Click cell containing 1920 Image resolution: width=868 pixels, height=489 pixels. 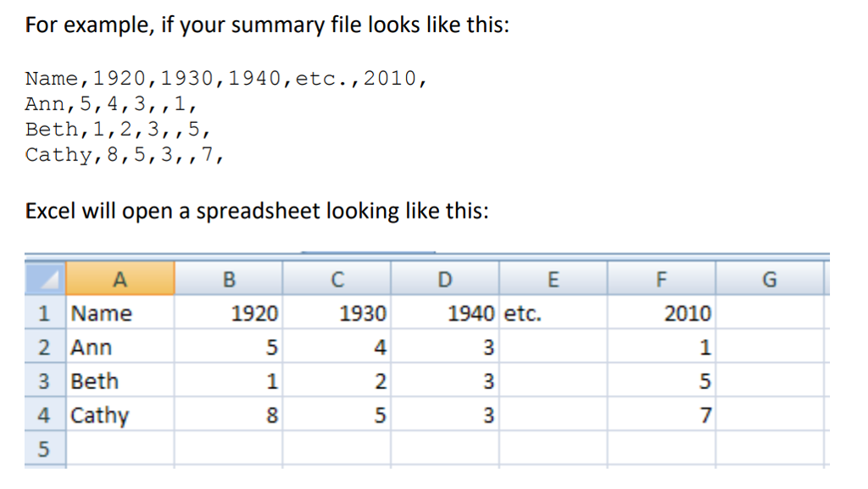229,313
